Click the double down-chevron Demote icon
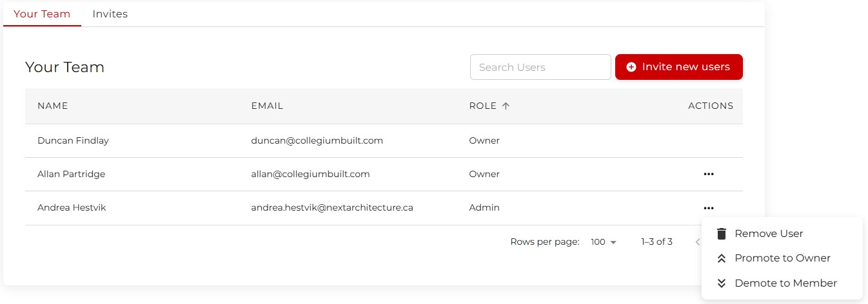This screenshot has height=304, width=868. coord(722,283)
